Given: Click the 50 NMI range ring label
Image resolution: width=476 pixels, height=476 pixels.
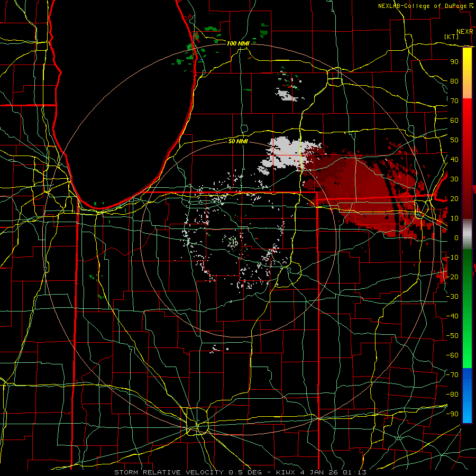Looking at the screenshot, I should 238,141.
